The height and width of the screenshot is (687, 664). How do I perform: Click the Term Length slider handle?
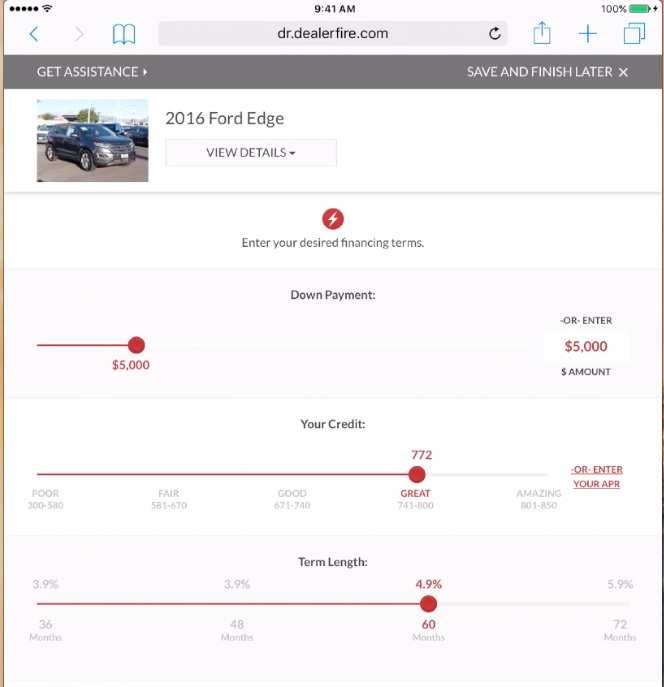pos(428,604)
